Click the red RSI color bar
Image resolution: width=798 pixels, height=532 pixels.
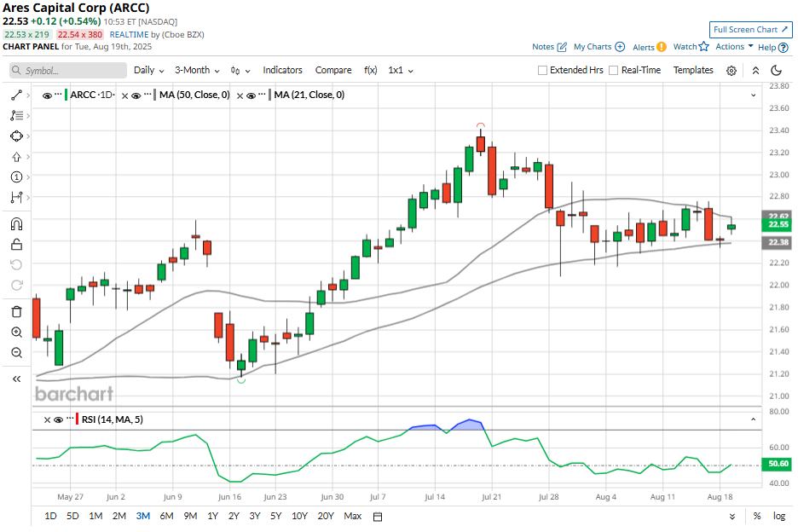[x=78, y=419]
